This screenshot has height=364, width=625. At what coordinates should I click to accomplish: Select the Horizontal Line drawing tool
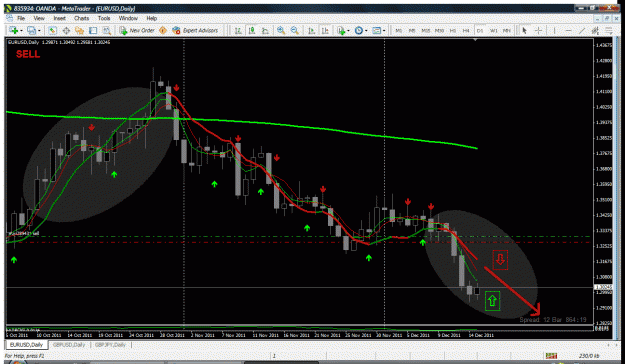point(568,30)
